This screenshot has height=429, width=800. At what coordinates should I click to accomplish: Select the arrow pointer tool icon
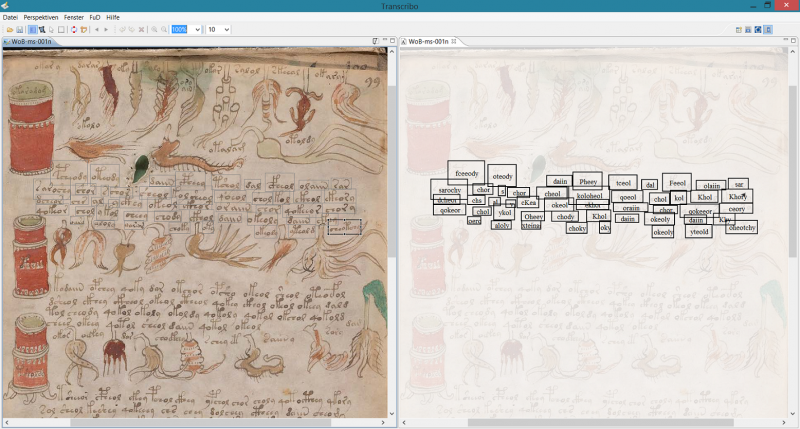(51, 30)
